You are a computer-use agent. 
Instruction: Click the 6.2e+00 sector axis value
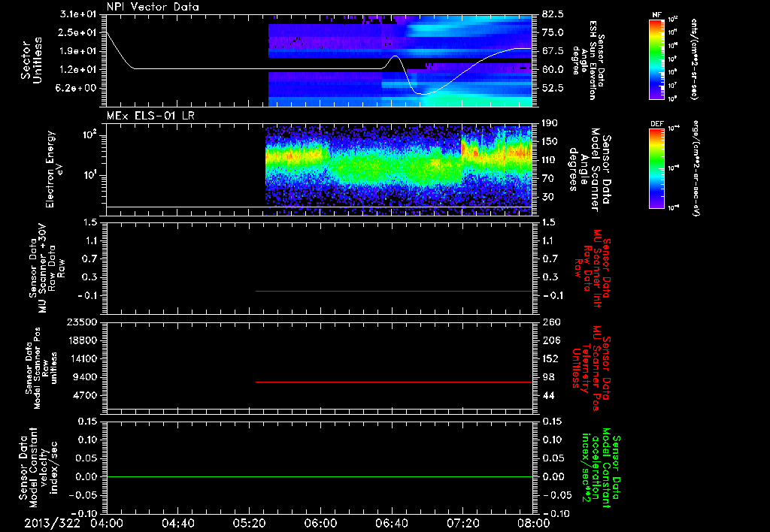click(77, 88)
